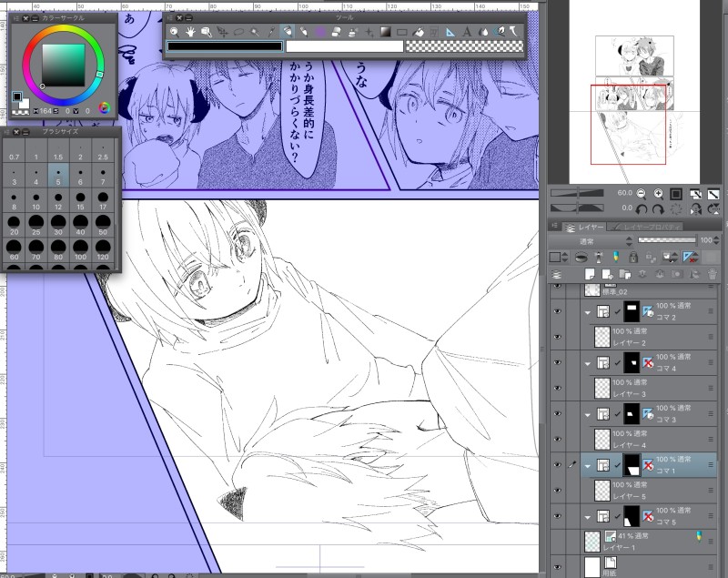Collapse the コマ 4 folder arrow

(587, 363)
